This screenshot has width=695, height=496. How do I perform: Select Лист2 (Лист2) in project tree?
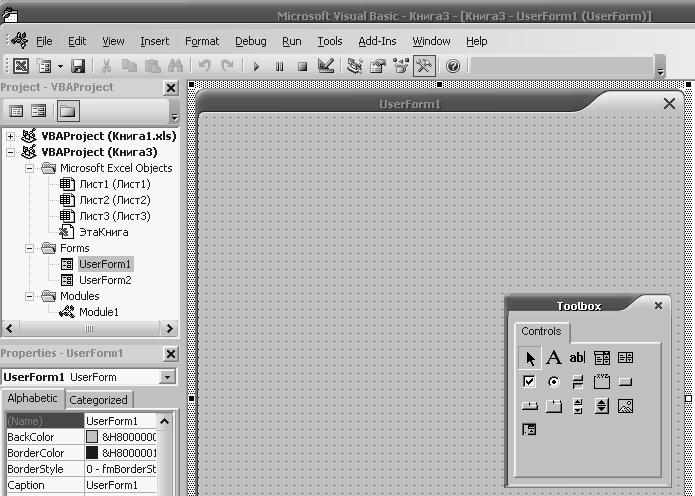[115, 200]
